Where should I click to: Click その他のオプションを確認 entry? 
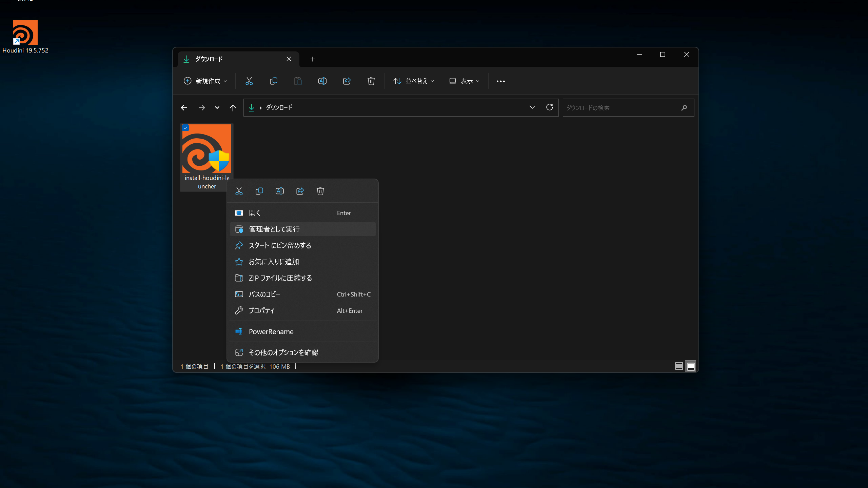pos(303,352)
